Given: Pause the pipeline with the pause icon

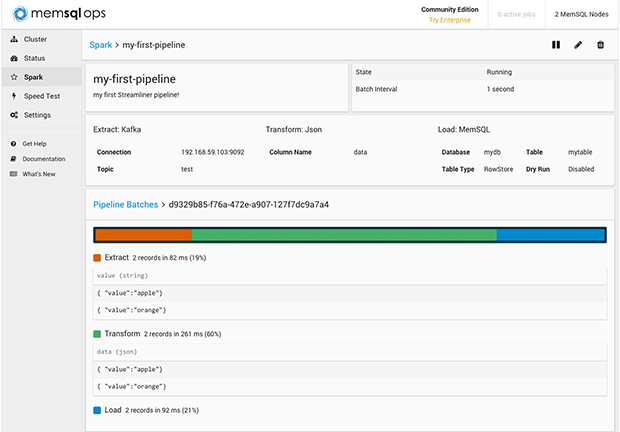Looking at the screenshot, I should coord(556,45).
